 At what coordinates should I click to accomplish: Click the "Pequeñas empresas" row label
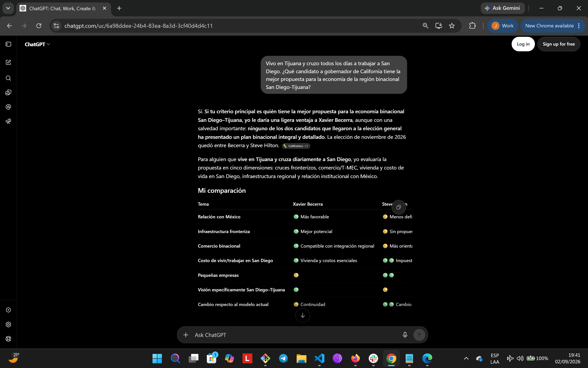point(218,275)
